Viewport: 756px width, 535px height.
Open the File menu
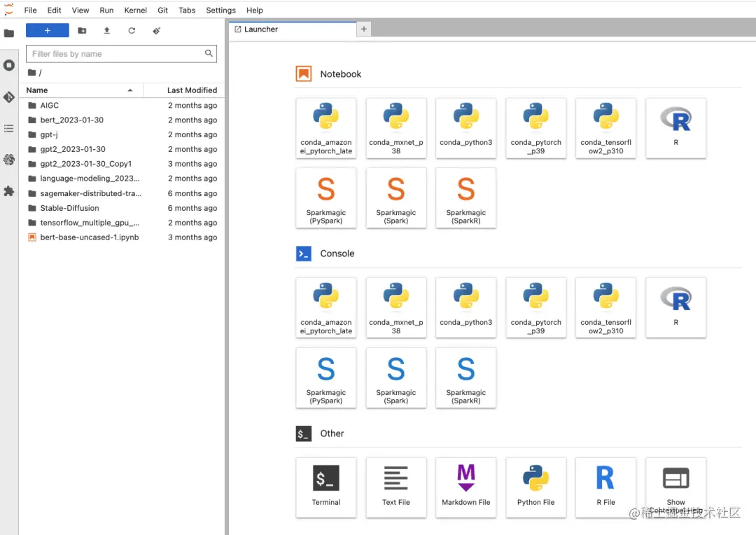click(30, 10)
